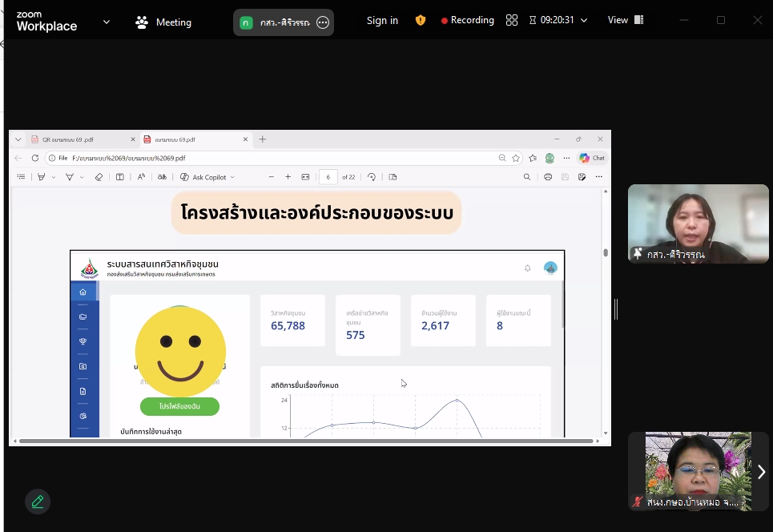Select the PDF eraser tool

tap(99, 177)
